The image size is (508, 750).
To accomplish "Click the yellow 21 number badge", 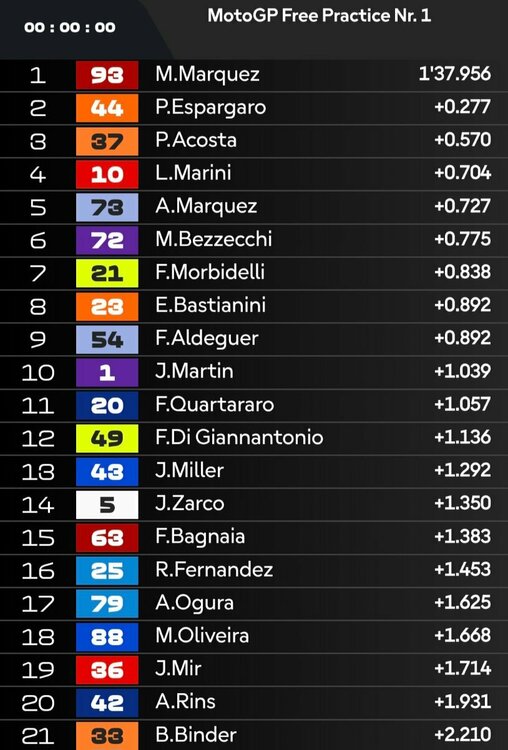I will (x=107, y=273).
